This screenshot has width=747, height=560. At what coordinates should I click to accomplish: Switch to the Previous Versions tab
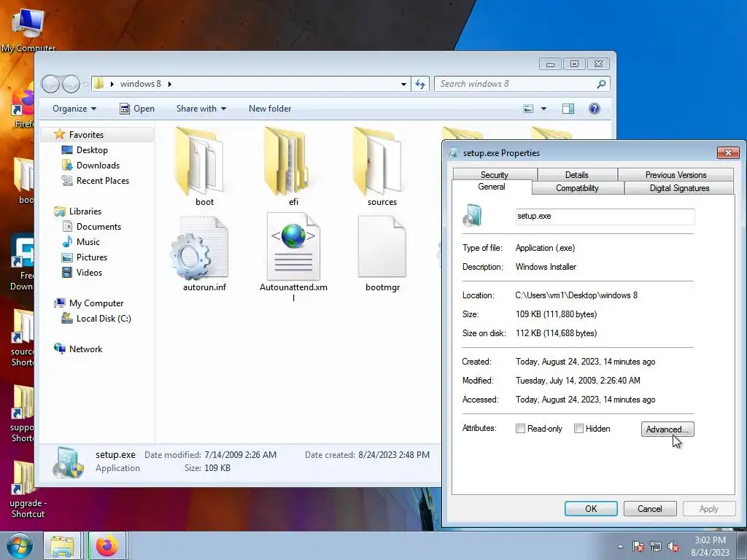click(x=676, y=175)
